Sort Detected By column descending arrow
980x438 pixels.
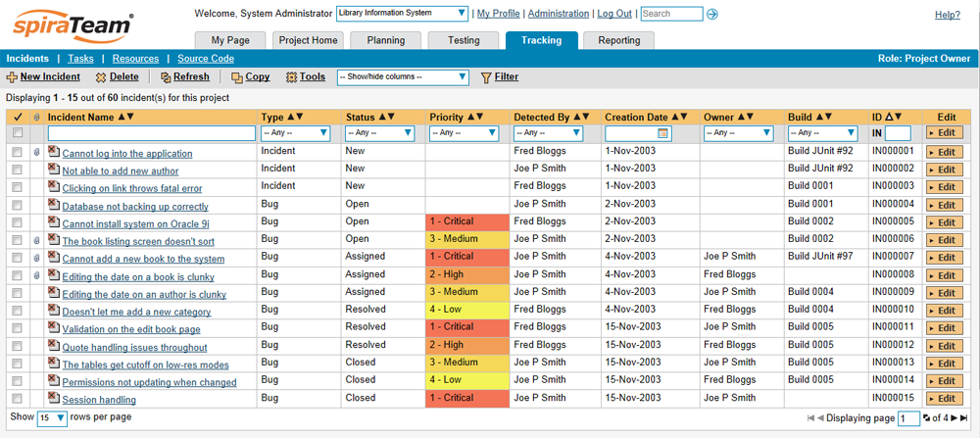586,117
